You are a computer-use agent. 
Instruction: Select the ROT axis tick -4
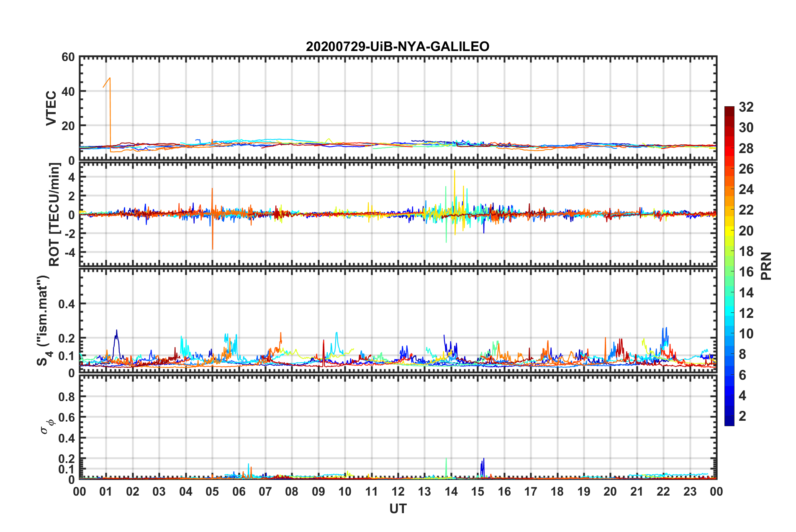pyautogui.click(x=70, y=253)
